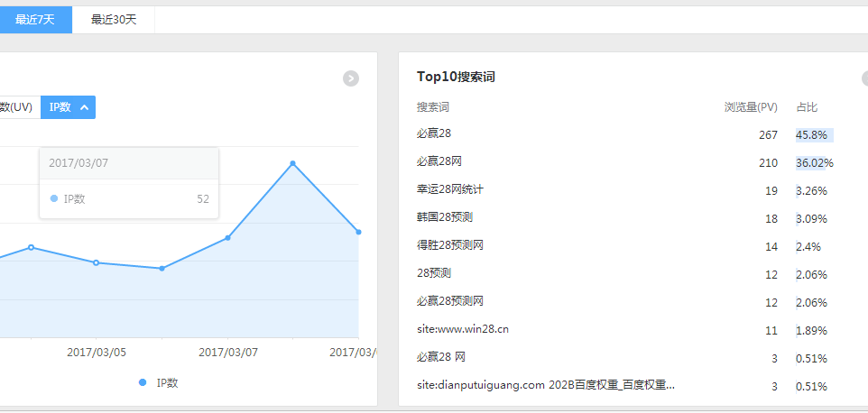This screenshot has width=868, height=413.
Task: Click the last data point at chart's right edge
Action: (358, 232)
